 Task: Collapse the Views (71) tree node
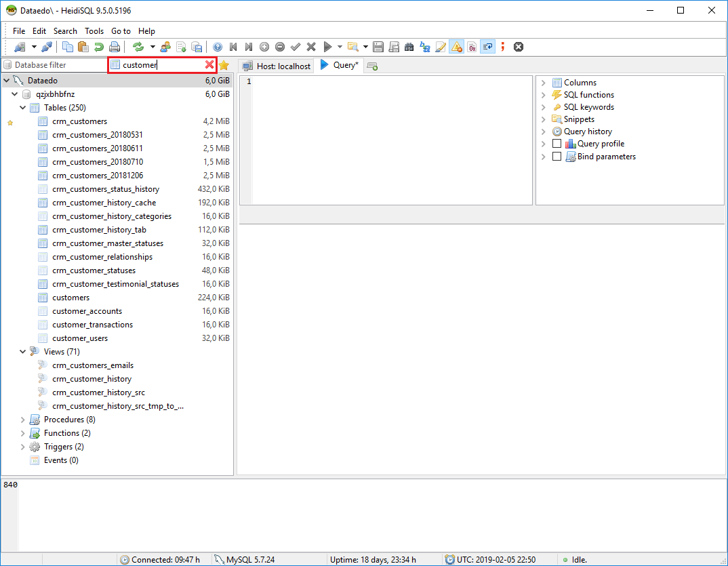click(x=23, y=352)
